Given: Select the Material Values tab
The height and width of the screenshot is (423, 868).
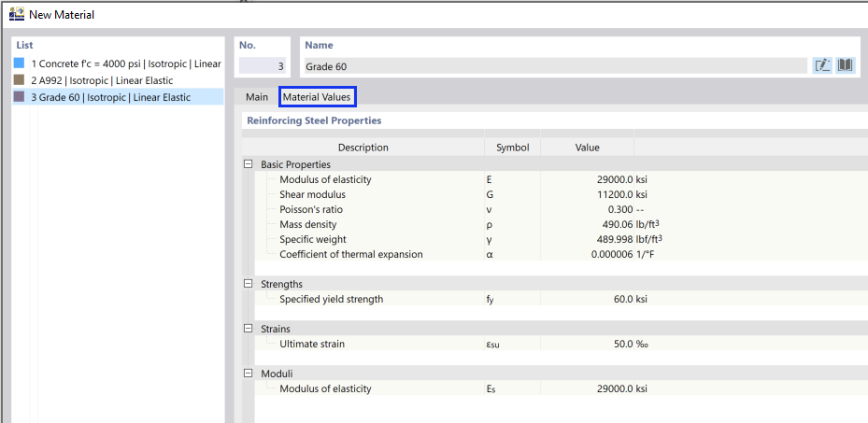Looking at the screenshot, I should pos(316,97).
